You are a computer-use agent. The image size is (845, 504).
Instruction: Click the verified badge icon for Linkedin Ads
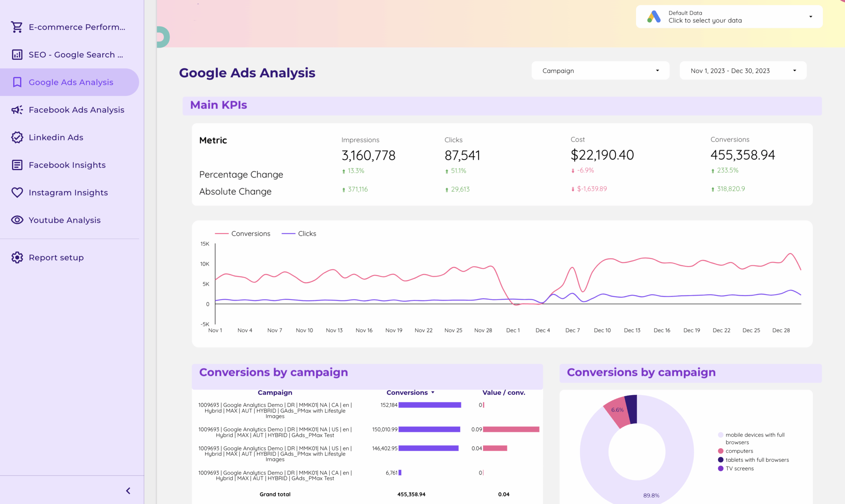[17, 137]
